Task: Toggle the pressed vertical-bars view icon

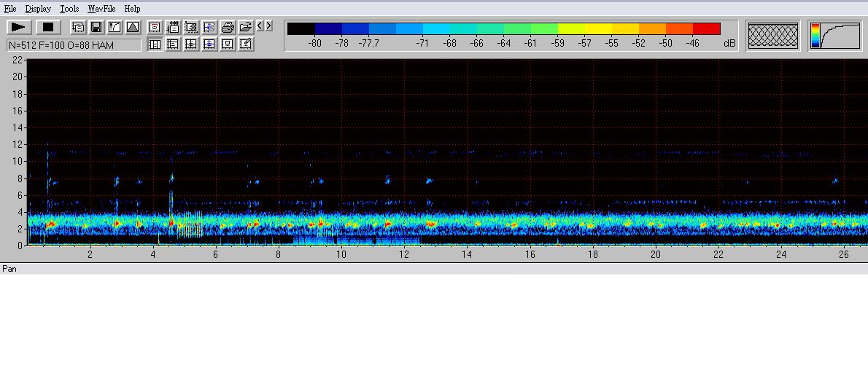Action: click(155, 44)
